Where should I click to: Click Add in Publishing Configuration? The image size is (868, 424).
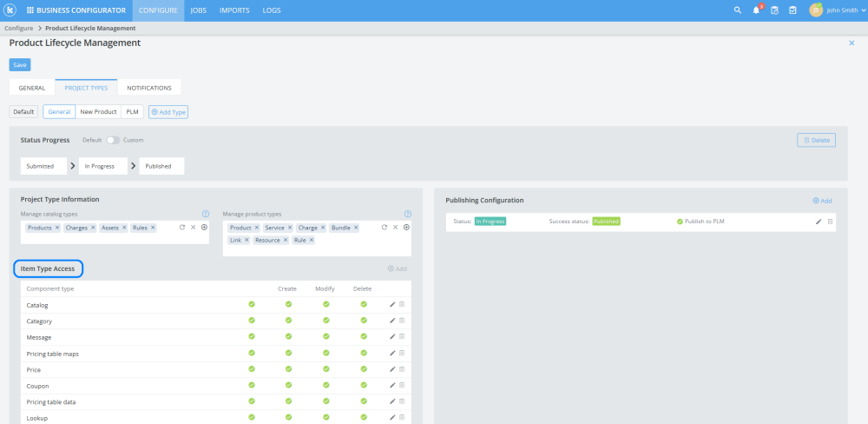coord(822,201)
